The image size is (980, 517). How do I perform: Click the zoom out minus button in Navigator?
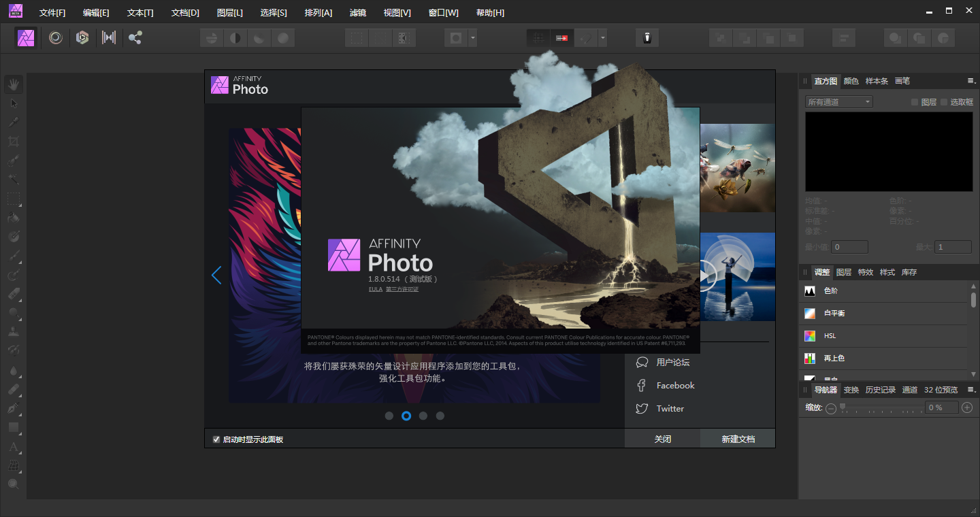831,407
